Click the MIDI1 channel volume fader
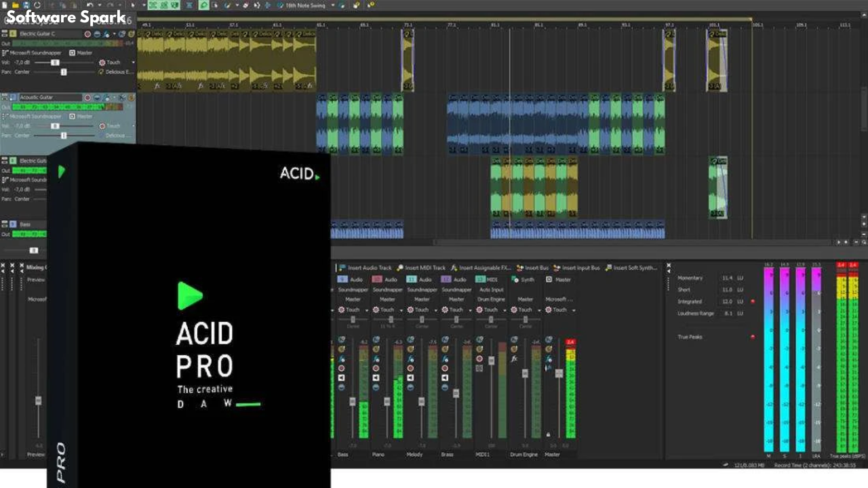This screenshot has width=868, height=488. coord(492,361)
